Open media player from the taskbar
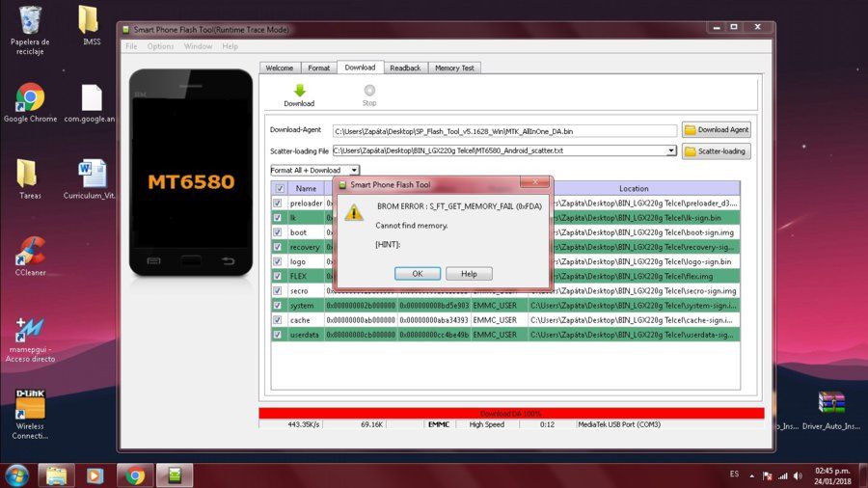The height and width of the screenshot is (488, 868). point(95,475)
